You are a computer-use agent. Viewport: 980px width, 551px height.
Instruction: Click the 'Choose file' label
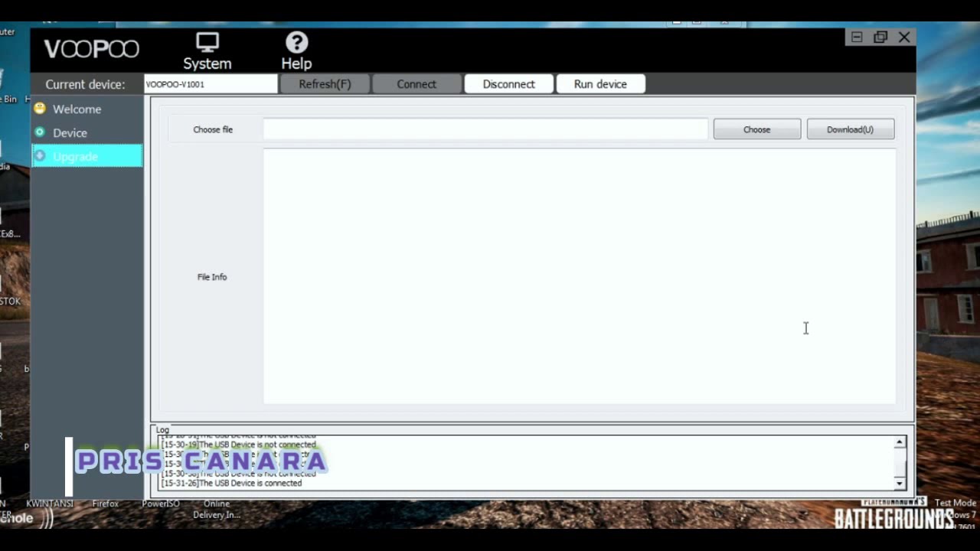coord(213,129)
